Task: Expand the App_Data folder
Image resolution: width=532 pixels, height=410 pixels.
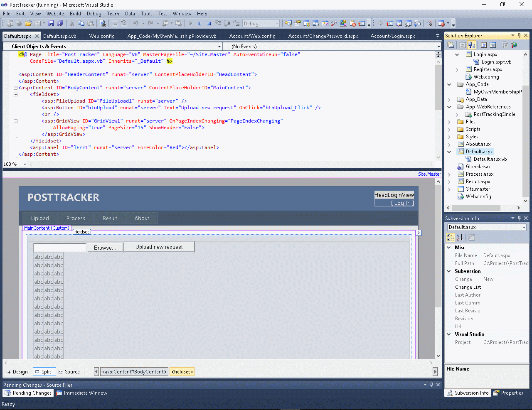Action: [449, 99]
